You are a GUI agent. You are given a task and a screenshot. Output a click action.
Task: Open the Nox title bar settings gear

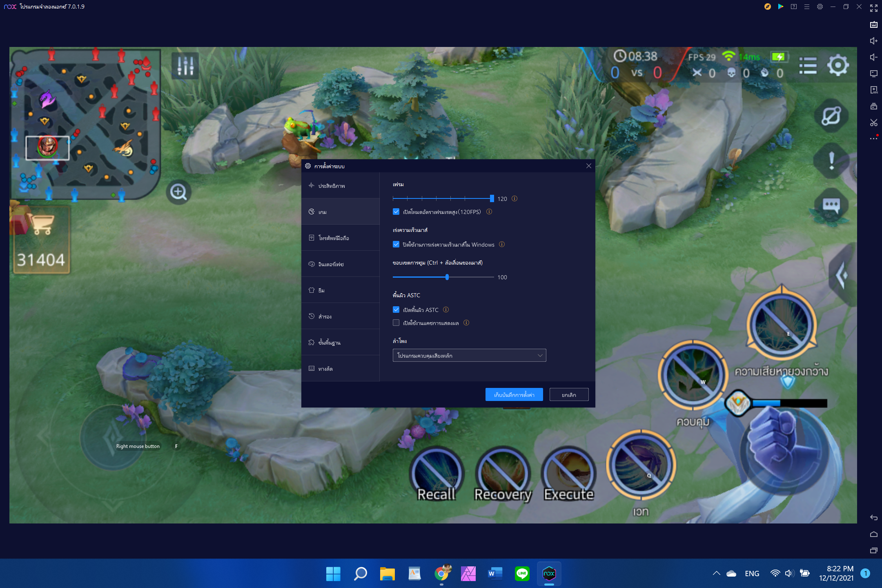click(820, 7)
